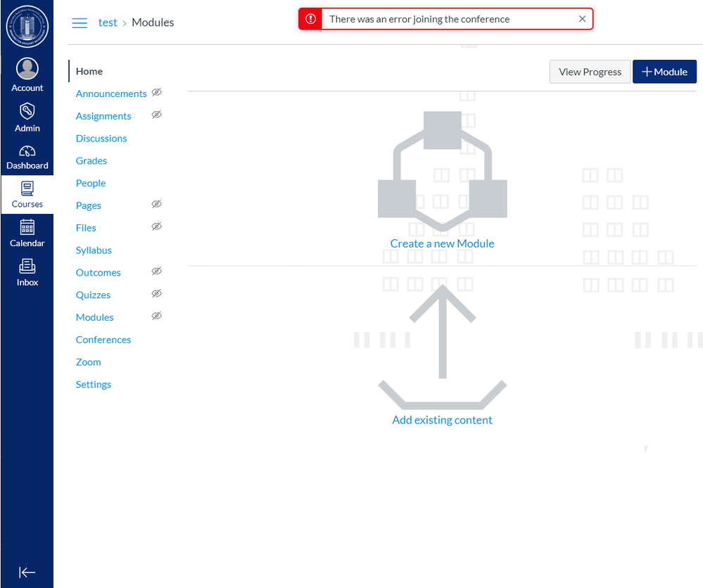The height and width of the screenshot is (588, 703).
Task: Dismiss the conference error notification
Action: 582,19
